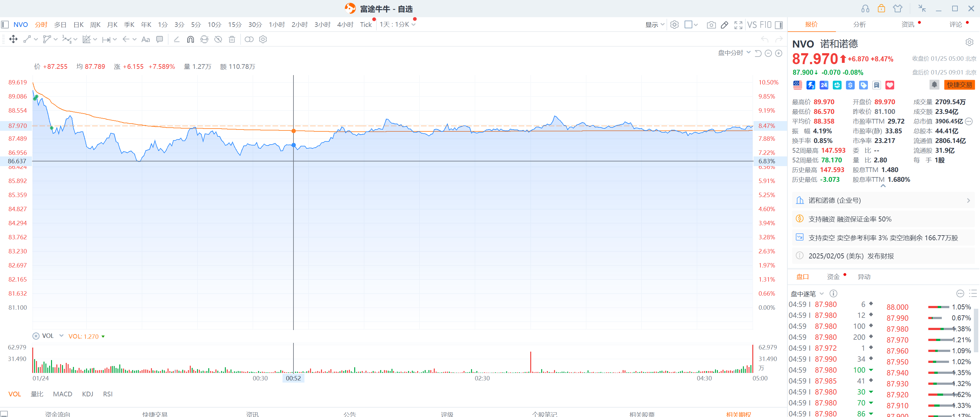Click the blue dollar sign badge
The width and height of the screenshot is (980, 417).
click(x=850, y=85)
